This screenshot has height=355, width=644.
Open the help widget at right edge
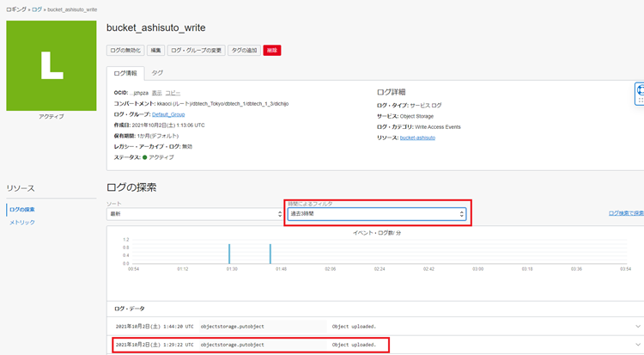coord(639,94)
